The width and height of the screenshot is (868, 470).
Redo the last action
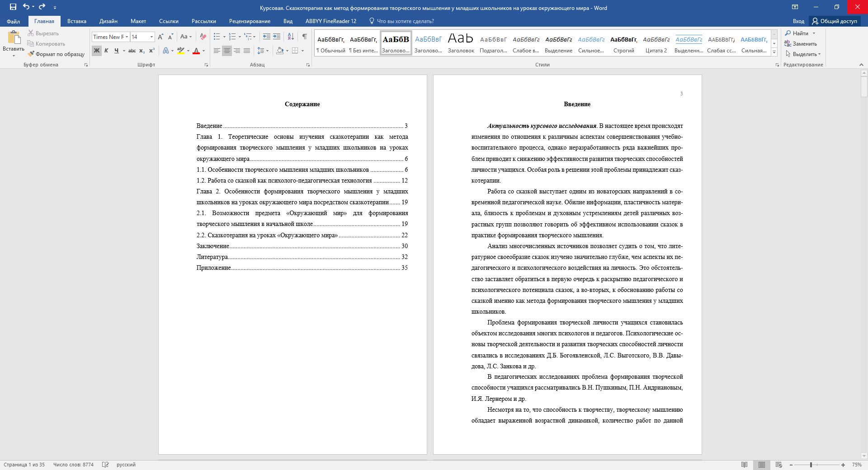pos(42,7)
